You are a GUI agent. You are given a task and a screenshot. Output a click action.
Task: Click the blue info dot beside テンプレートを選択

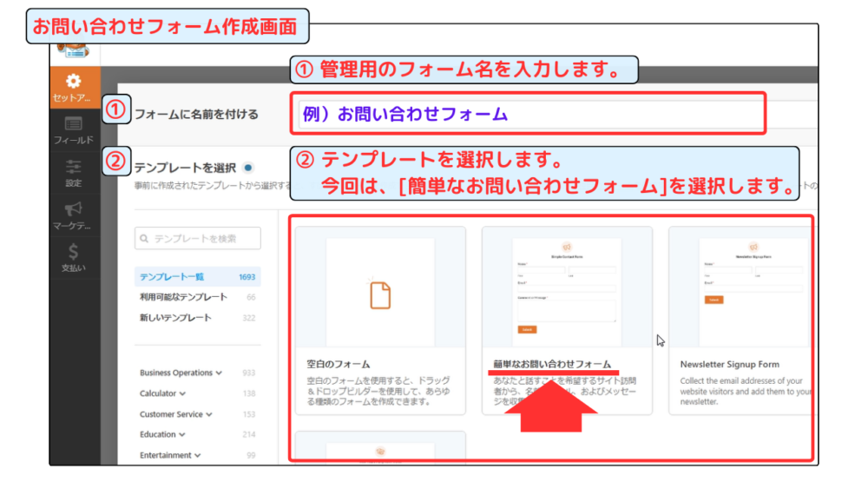pyautogui.click(x=248, y=168)
